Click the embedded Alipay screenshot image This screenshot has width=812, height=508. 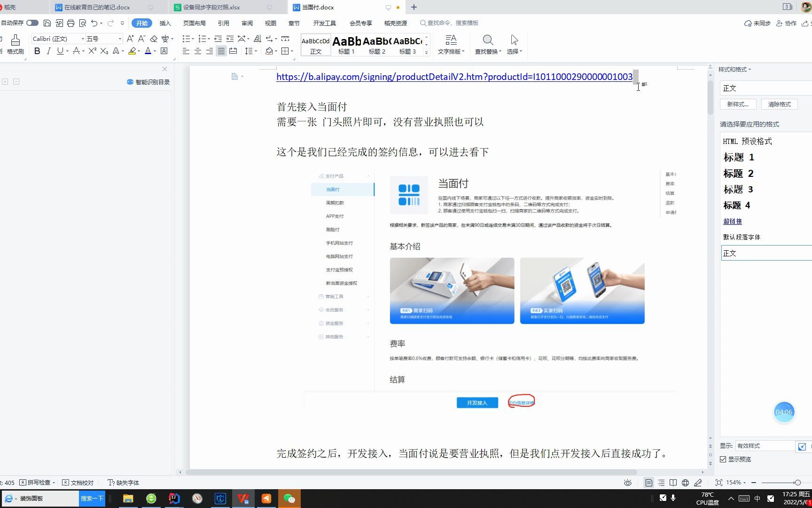[490, 289]
